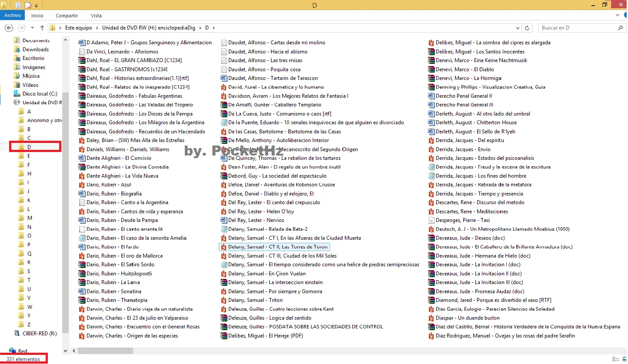
Task: Click the CIBER-RED (R:) drive icon
Action: (17, 334)
